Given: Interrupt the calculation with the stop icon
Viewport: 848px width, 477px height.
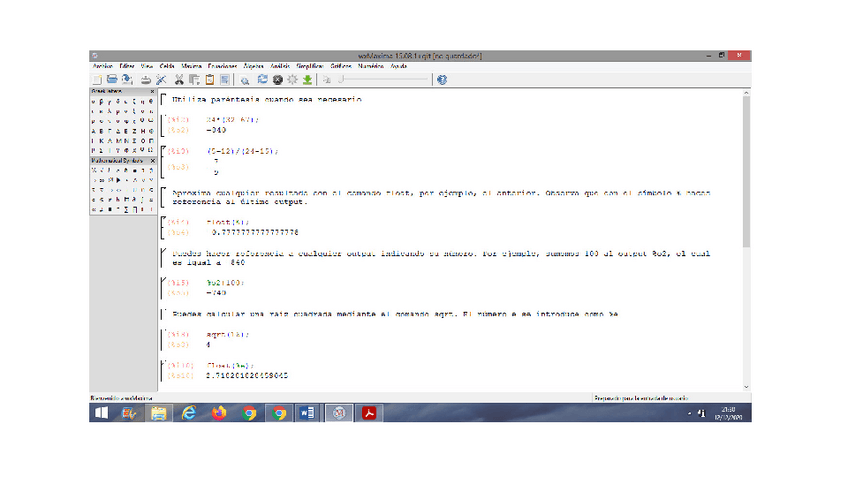Looking at the screenshot, I should (277, 80).
